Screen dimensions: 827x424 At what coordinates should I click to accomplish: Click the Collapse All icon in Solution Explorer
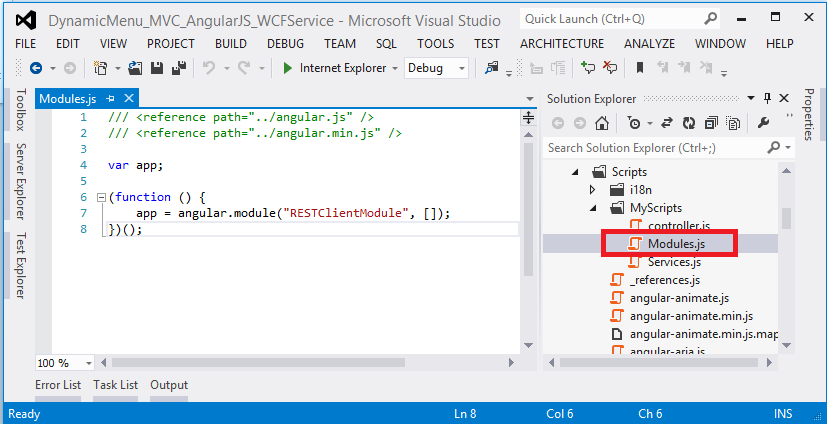click(x=711, y=123)
